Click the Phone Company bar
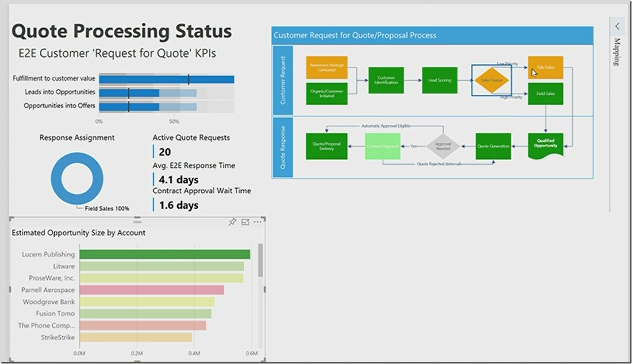 pos(143,325)
